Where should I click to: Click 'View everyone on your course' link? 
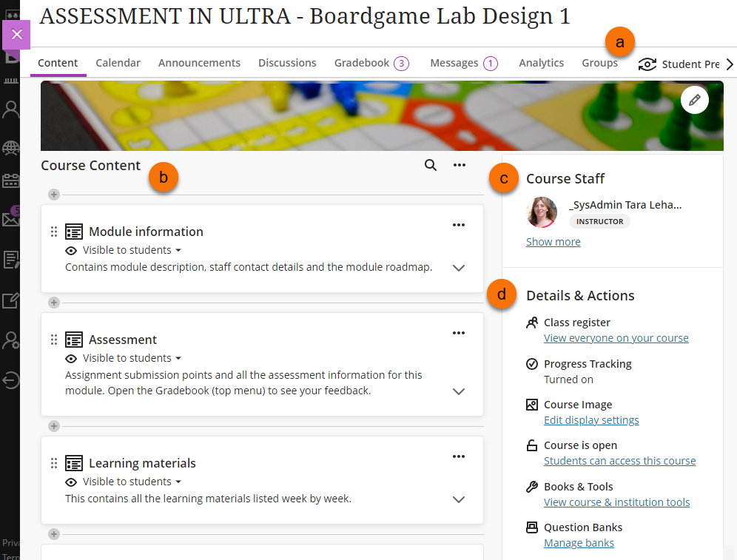pyautogui.click(x=616, y=338)
